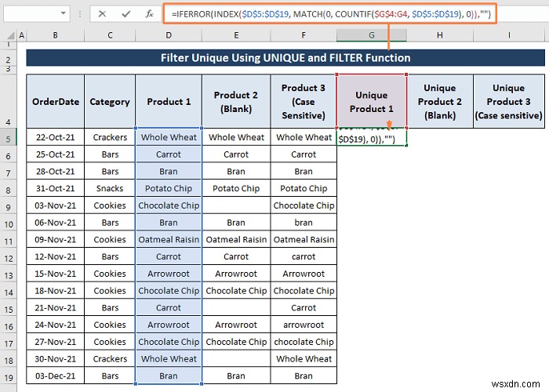549x392 pixels.
Task: Select Potato Chip in Product 1 column
Action: [169, 188]
